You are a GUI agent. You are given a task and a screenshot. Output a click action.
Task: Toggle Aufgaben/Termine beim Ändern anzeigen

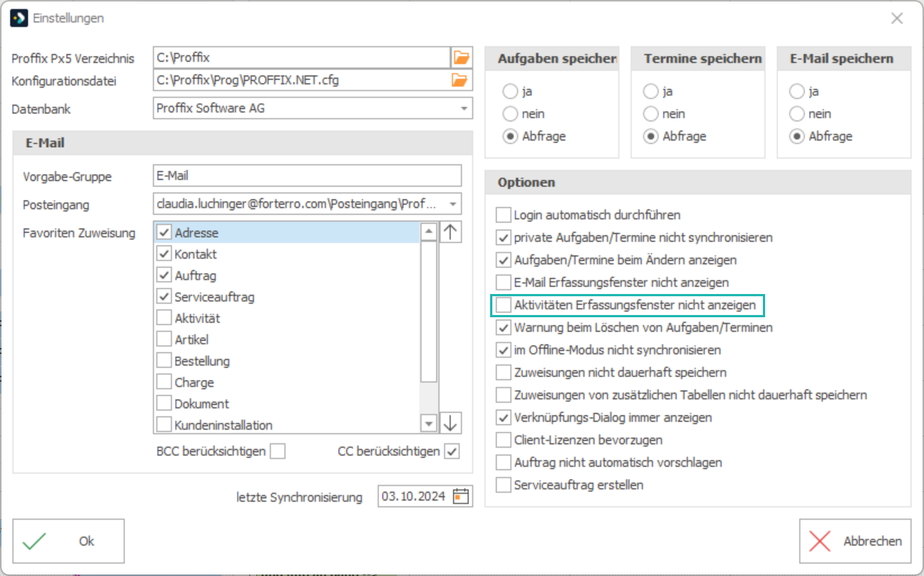coord(504,260)
